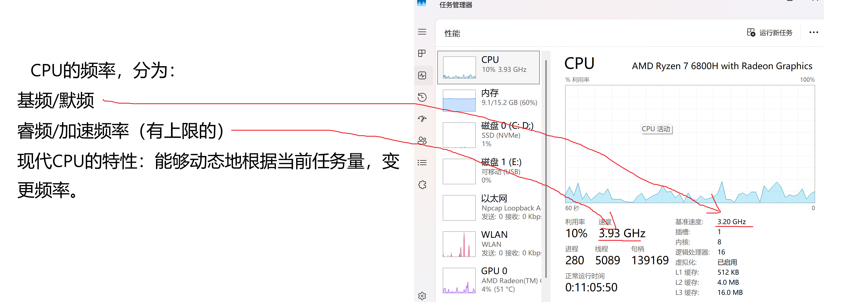Open the Services puzzle icon

(x=422, y=185)
